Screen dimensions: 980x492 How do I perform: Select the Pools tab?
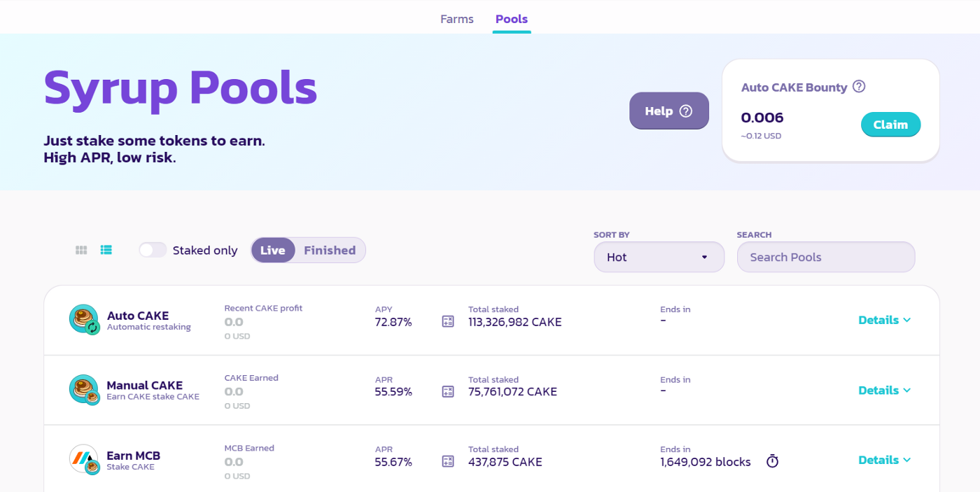point(512,19)
